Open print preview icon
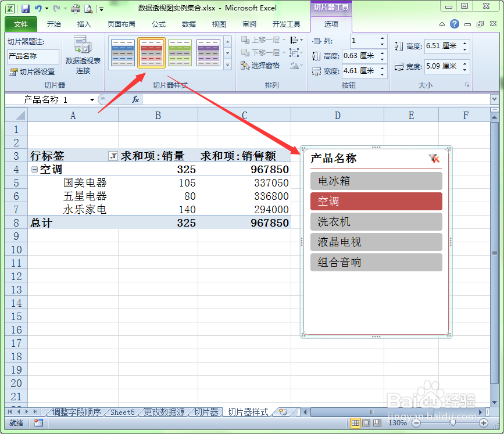 (x=88, y=9)
